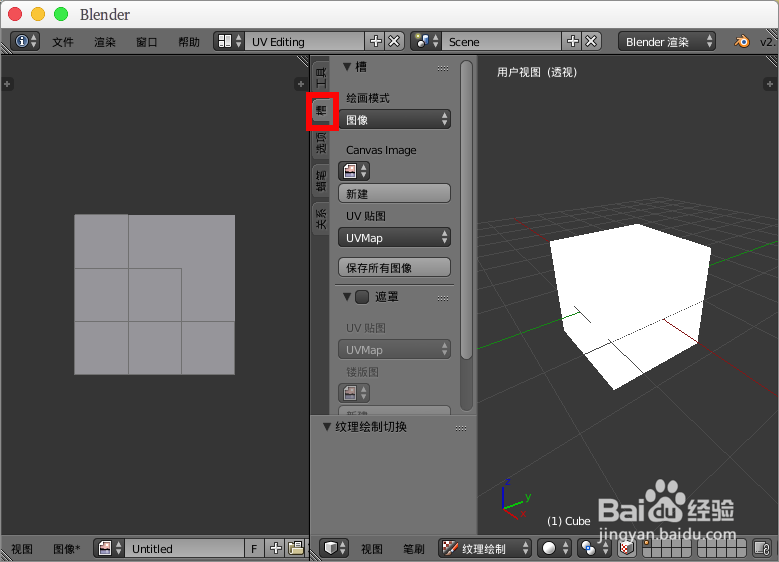This screenshot has height=562, width=779.
Task: Click the 保存所有图像 button
Action: [x=394, y=267]
